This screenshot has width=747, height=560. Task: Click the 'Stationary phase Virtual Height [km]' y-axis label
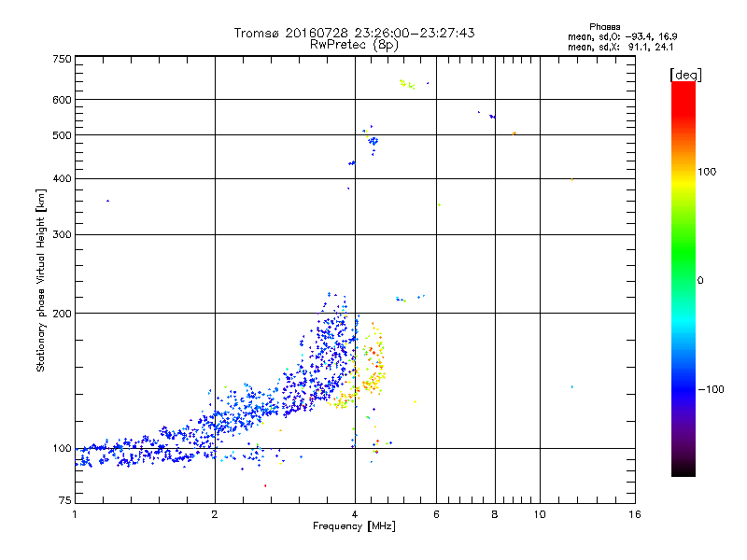pos(41,280)
